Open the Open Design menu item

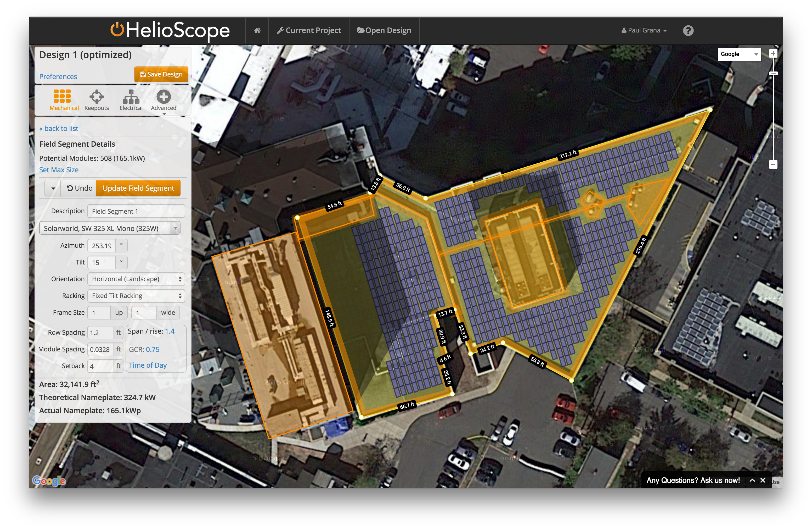[x=384, y=30]
